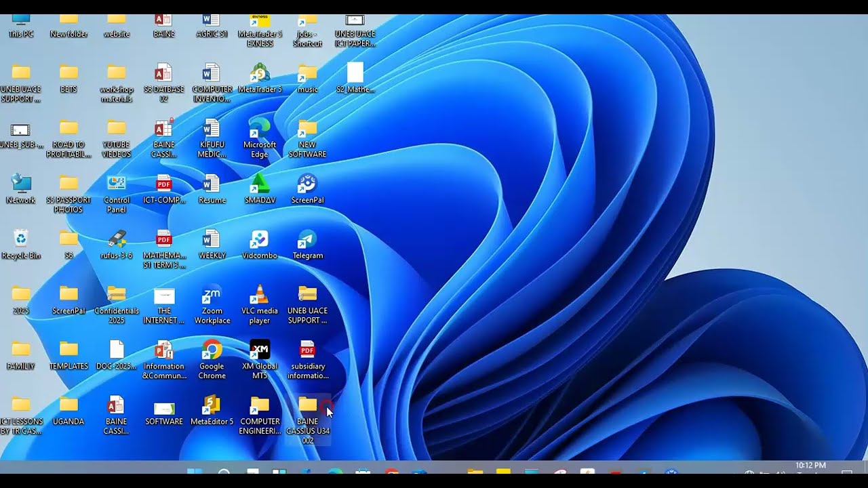The height and width of the screenshot is (488, 868).
Task: Open the Zoom Workplace shortcut
Action: [x=212, y=306]
